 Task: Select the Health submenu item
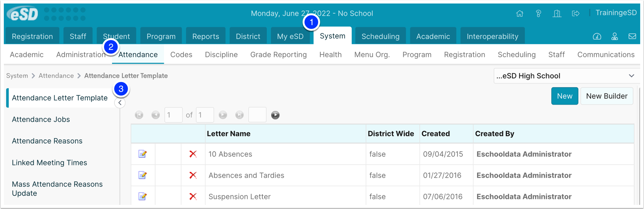331,55
